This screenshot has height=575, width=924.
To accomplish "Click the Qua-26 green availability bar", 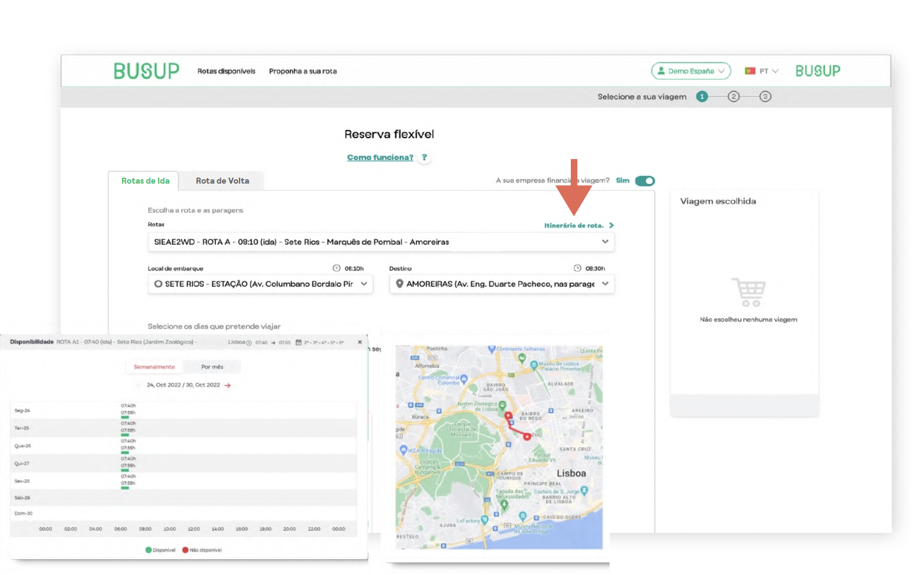I will point(125,453).
